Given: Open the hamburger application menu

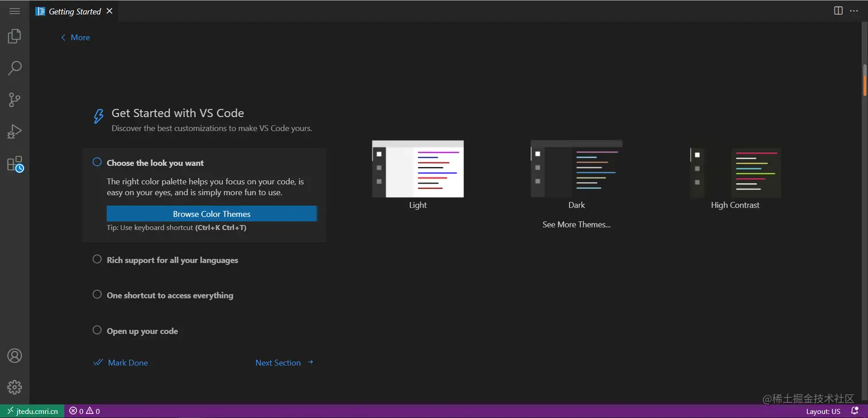Looking at the screenshot, I should point(15,11).
